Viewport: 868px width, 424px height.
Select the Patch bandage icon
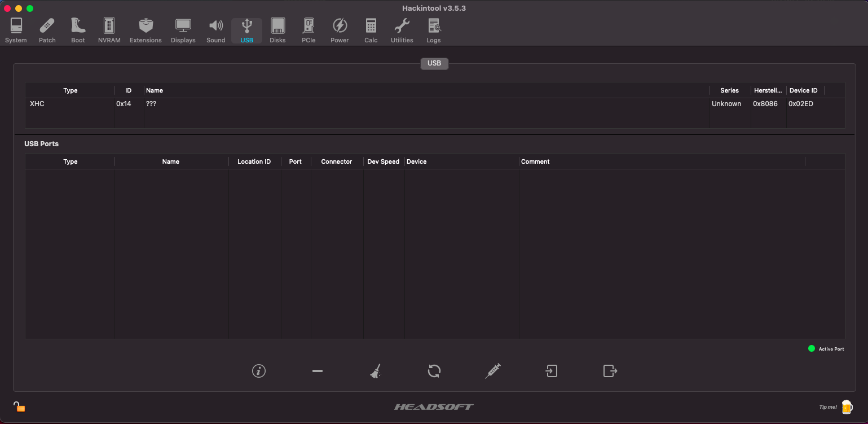click(x=47, y=30)
